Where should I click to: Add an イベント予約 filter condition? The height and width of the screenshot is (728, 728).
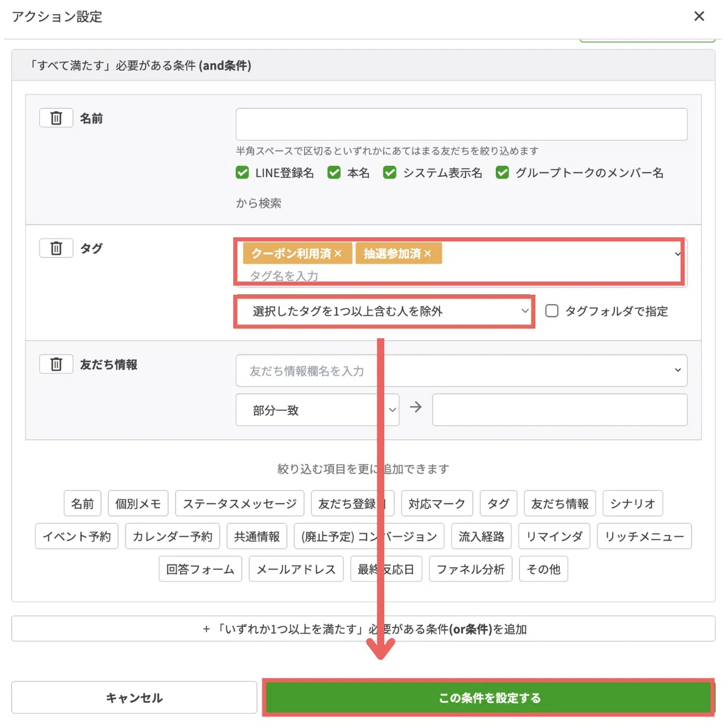77,536
